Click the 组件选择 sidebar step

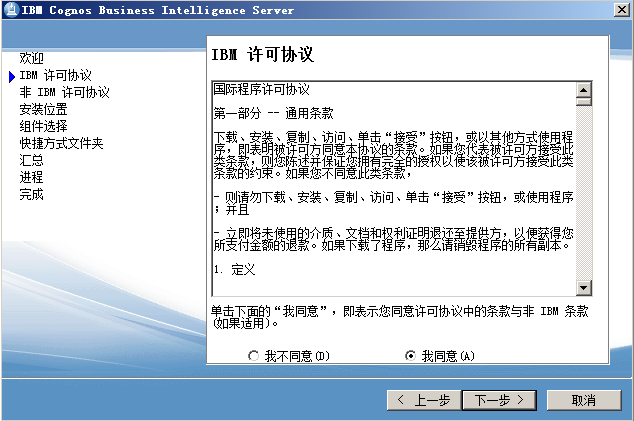43,126
